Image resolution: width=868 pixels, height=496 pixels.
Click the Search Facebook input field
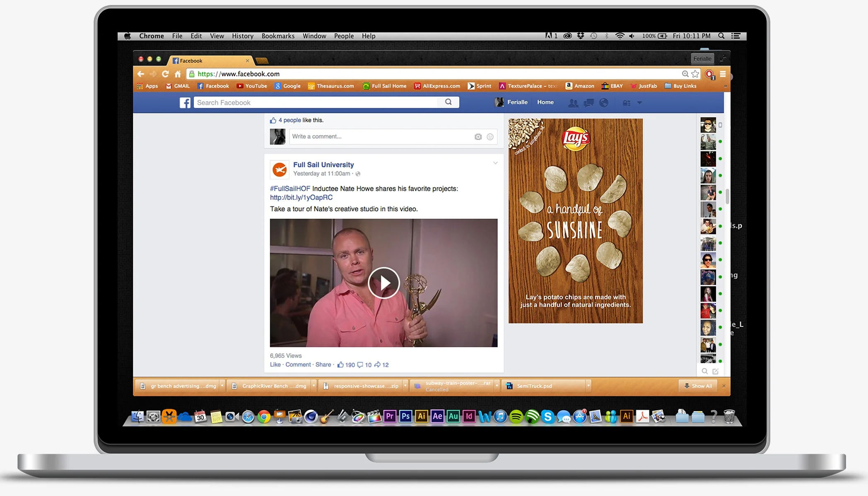pyautogui.click(x=315, y=102)
